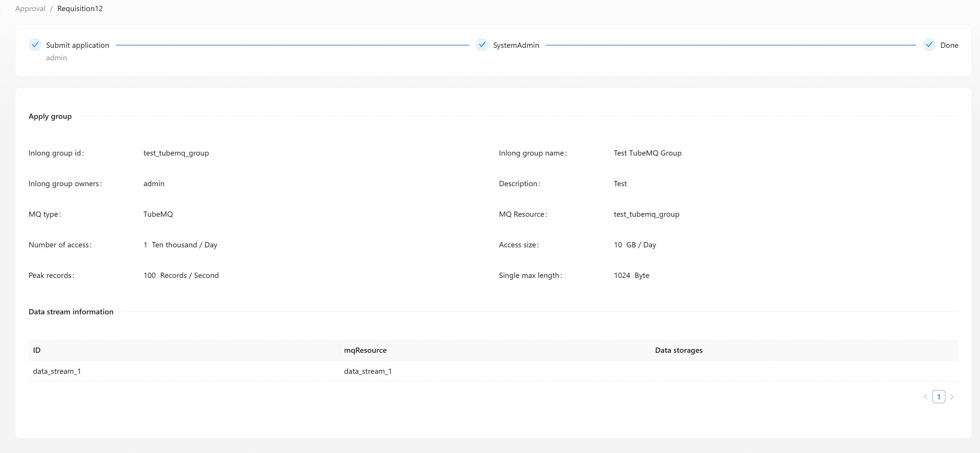Image resolution: width=980 pixels, height=453 pixels.
Task: Select page 1 in pagination
Action: click(939, 397)
